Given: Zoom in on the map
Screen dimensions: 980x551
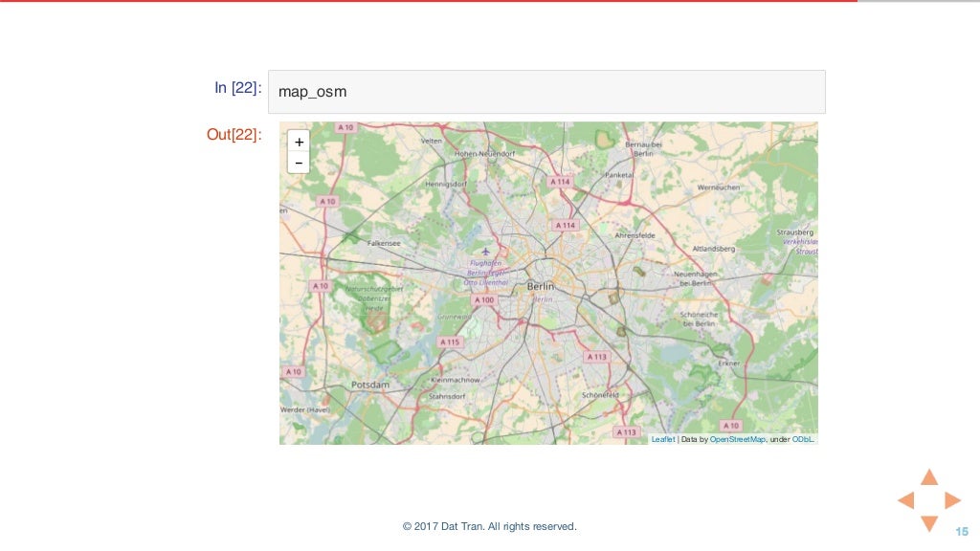Looking at the screenshot, I should coord(299,142).
